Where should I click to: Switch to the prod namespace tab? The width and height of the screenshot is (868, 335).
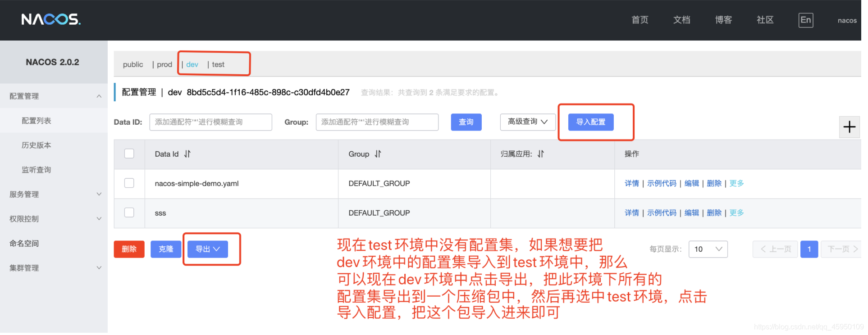pyautogui.click(x=164, y=64)
